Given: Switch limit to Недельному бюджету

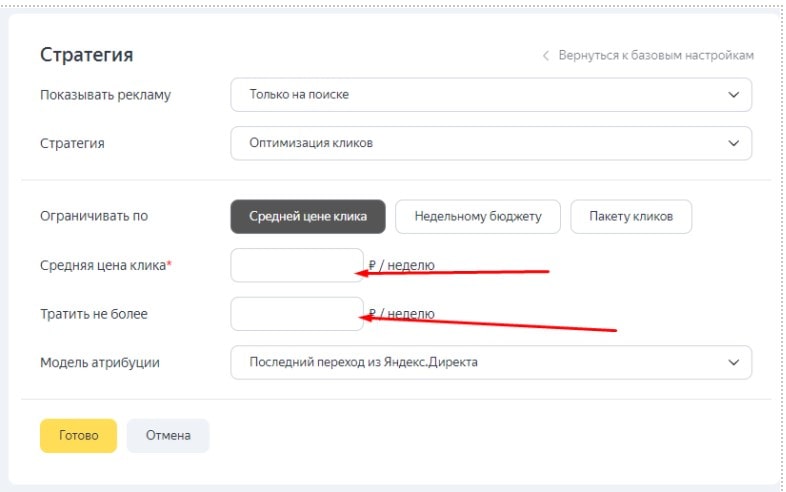Looking at the screenshot, I should point(477,217).
